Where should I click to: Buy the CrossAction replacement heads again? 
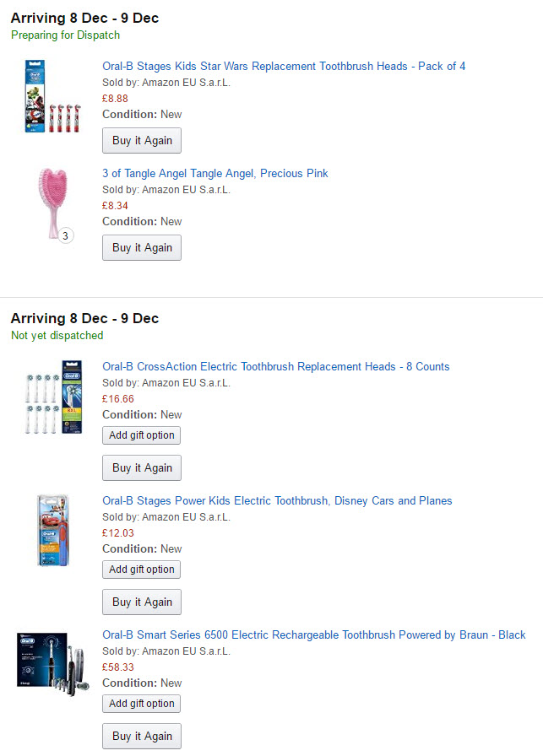tap(142, 467)
